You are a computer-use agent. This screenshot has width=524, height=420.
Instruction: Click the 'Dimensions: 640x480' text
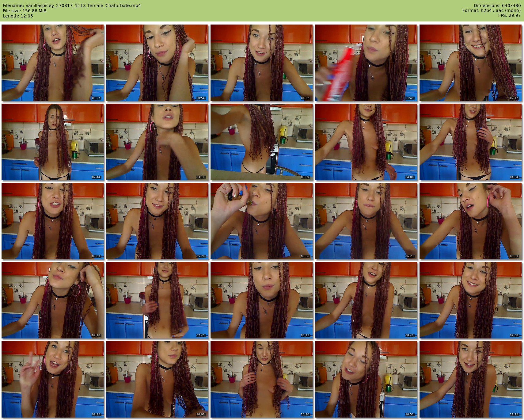[x=497, y=6]
